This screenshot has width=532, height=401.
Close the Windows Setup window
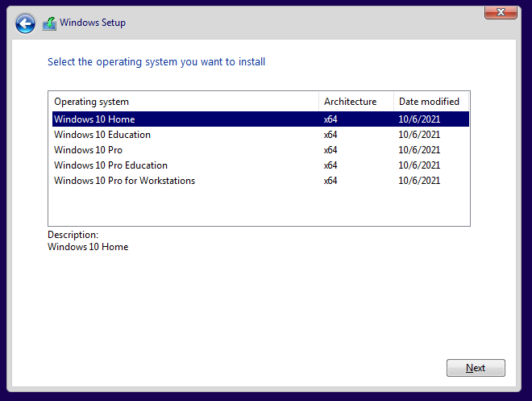(x=501, y=12)
